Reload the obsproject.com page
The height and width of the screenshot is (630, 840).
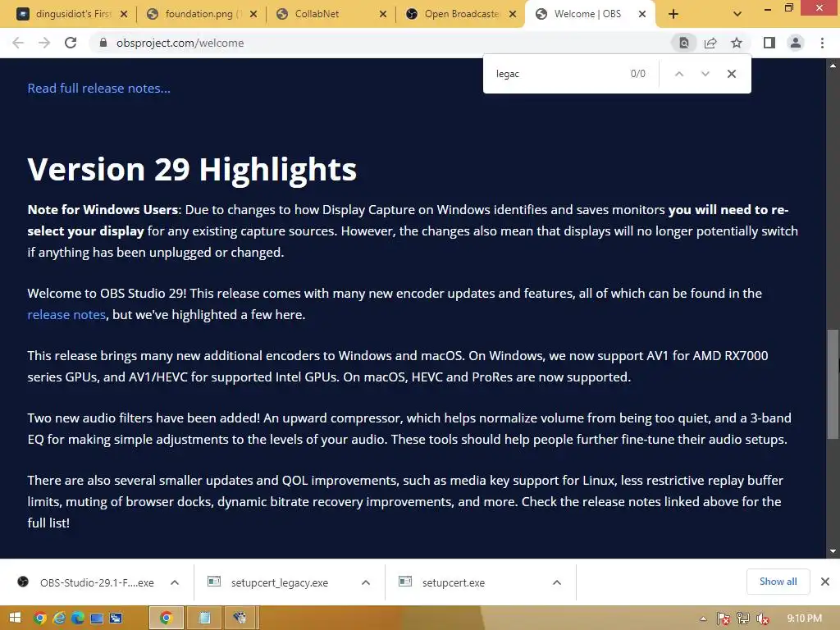71,43
